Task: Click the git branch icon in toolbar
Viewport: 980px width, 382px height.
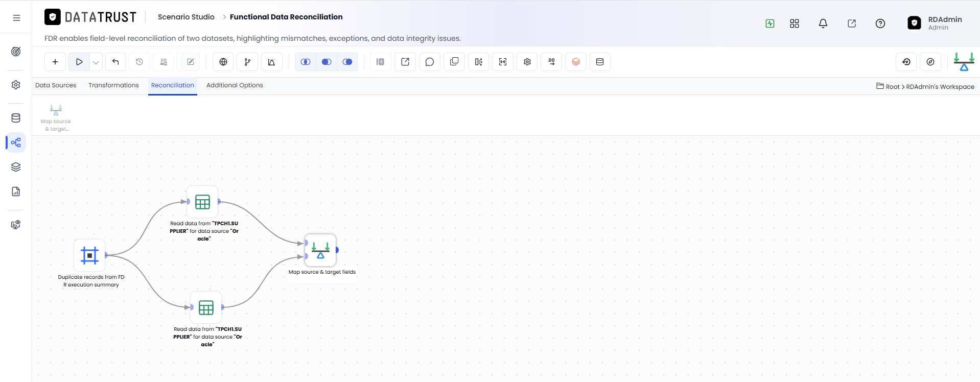Action: pyautogui.click(x=247, y=62)
